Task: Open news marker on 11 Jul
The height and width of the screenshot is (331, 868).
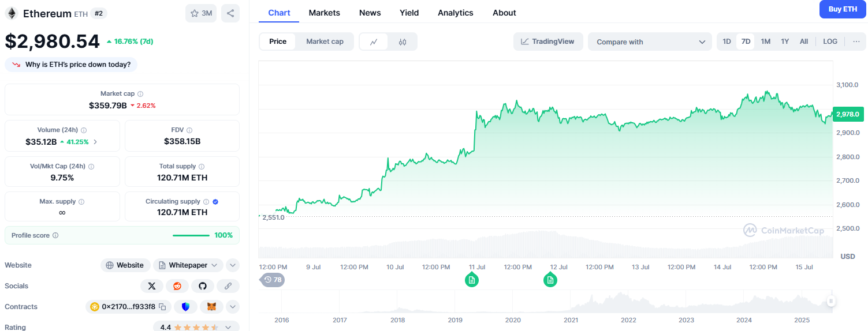Action: pos(472,280)
